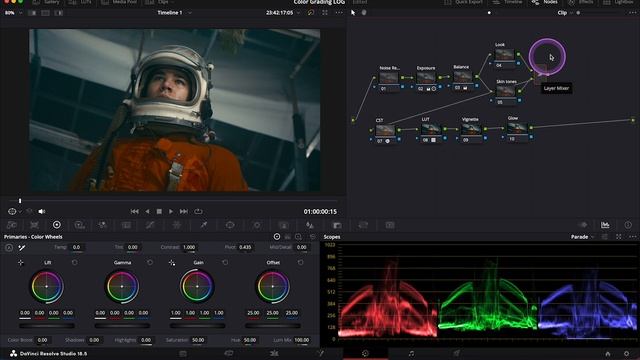This screenshot has width=640, height=360.
Task: Open the scopes settings icon
Action: click(605, 237)
